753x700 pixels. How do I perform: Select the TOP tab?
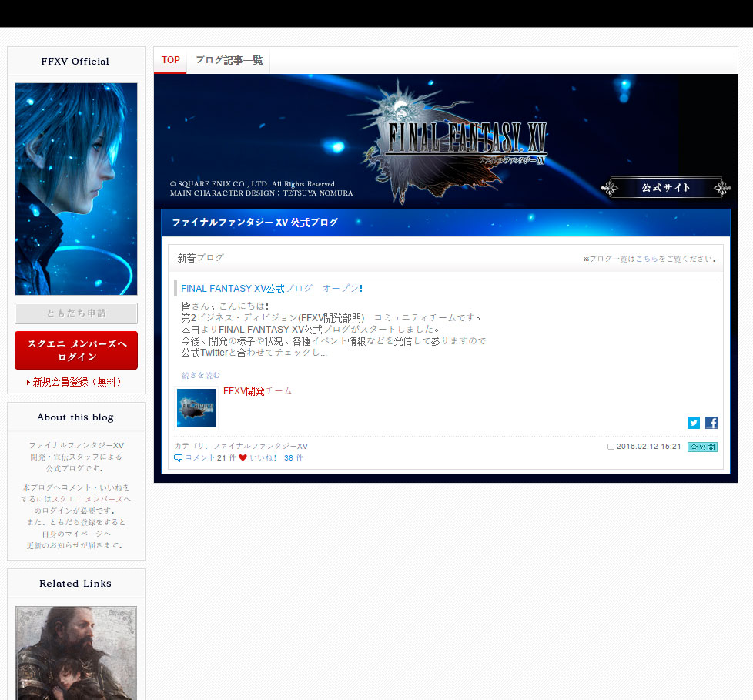point(170,60)
